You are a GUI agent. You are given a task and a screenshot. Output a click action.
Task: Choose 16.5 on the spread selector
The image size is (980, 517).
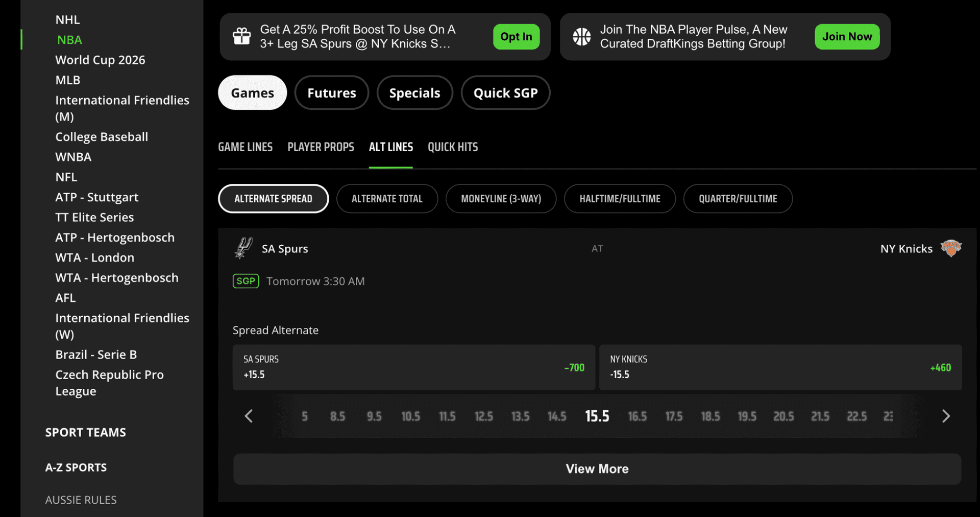click(x=638, y=416)
